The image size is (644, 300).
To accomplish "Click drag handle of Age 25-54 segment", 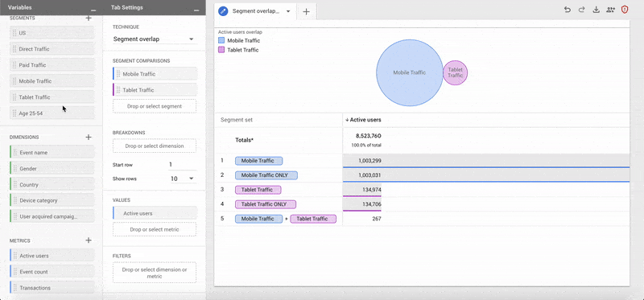I will click(14, 113).
